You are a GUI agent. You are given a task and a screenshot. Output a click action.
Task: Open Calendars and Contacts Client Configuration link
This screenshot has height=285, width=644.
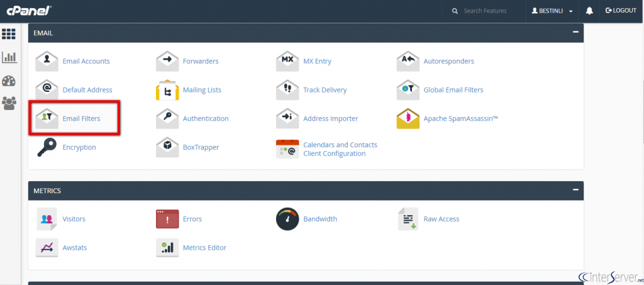[x=340, y=149]
